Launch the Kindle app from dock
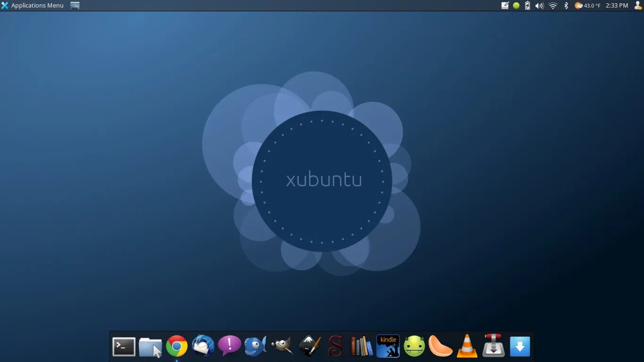644x362 pixels. click(x=388, y=346)
